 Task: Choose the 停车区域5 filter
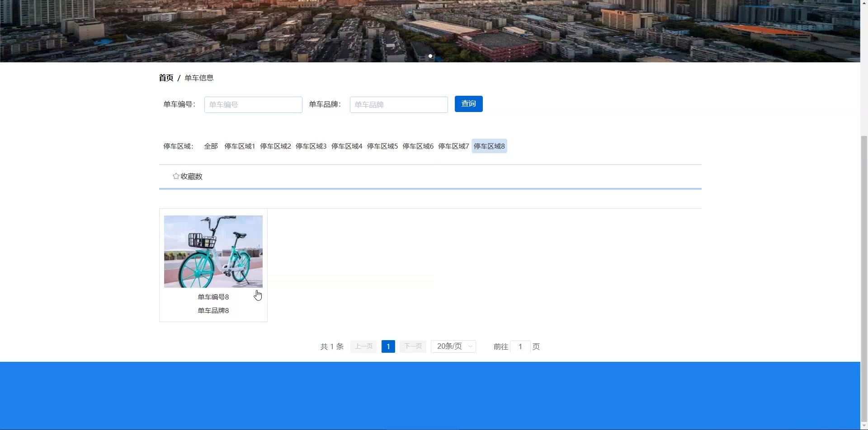(382, 146)
